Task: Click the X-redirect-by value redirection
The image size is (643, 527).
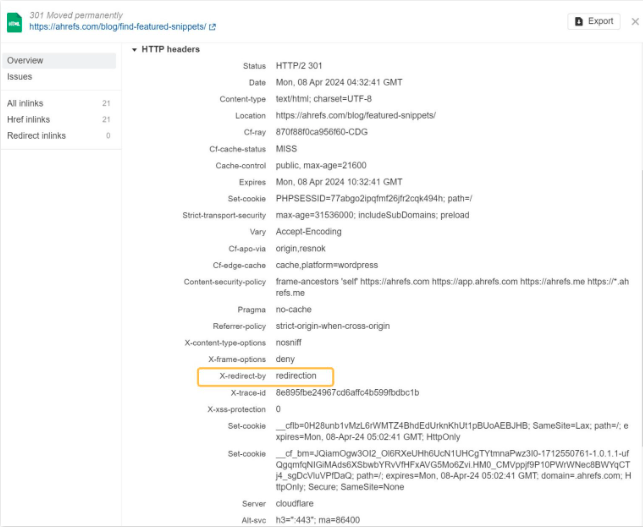Action: [296, 376]
